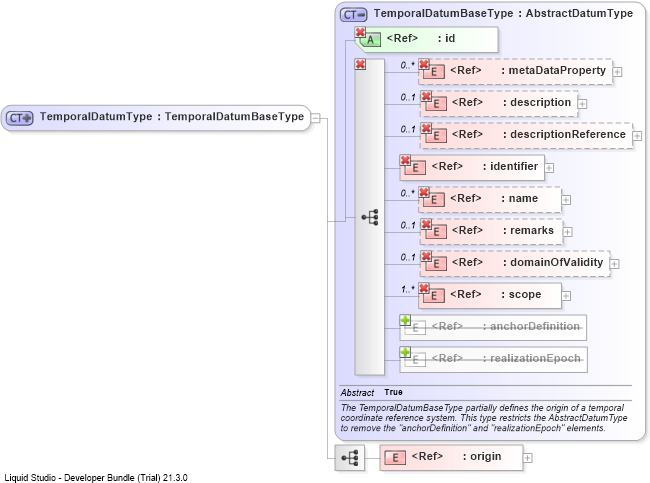
Task: Click the sequence icon beside origin
Action: click(350, 458)
